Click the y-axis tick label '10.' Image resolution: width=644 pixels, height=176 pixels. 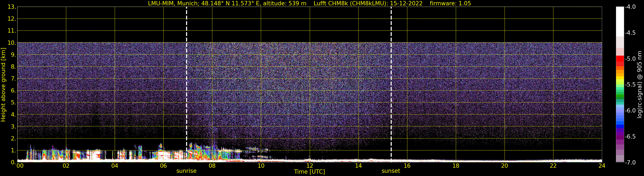pyautogui.click(x=12, y=43)
